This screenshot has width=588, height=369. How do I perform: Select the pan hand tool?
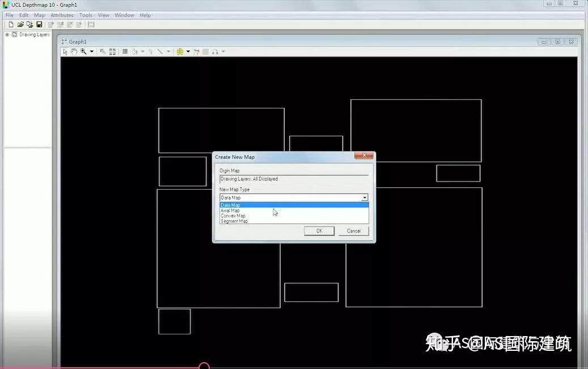pyautogui.click(x=74, y=52)
